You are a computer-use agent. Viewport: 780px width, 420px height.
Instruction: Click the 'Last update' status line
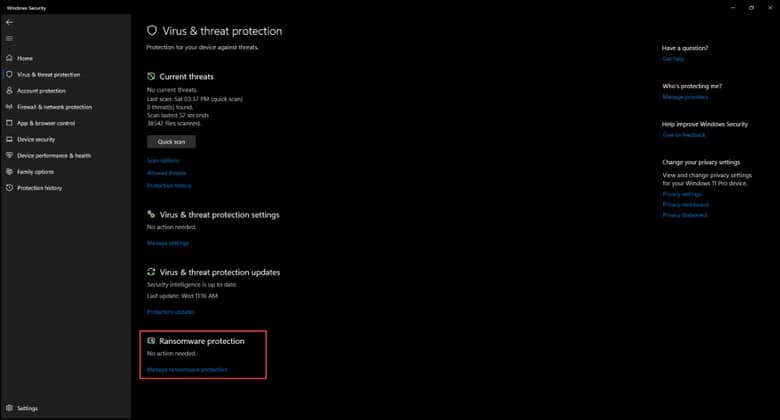tap(183, 296)
